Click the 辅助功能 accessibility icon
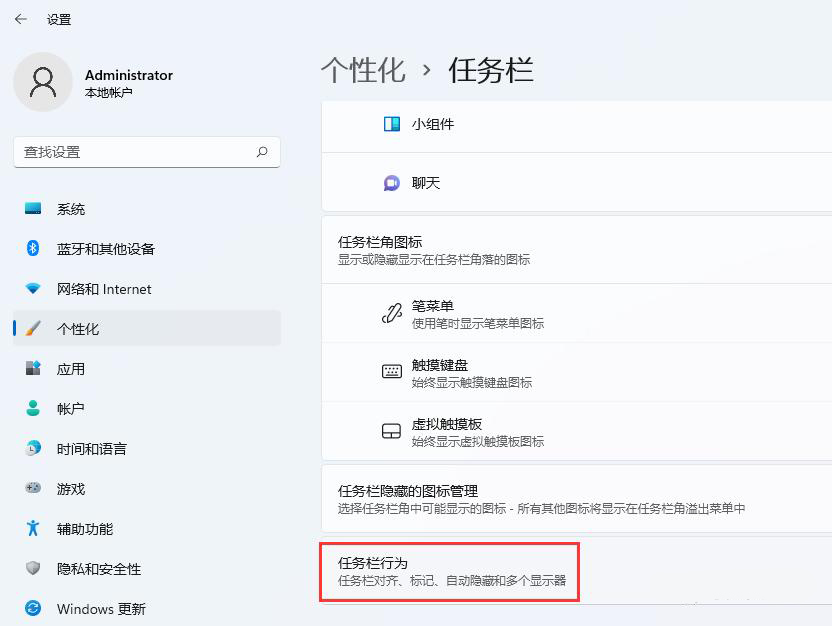This screenshot has width=832, height=626. pyautogui.click(x=33, y=528)
